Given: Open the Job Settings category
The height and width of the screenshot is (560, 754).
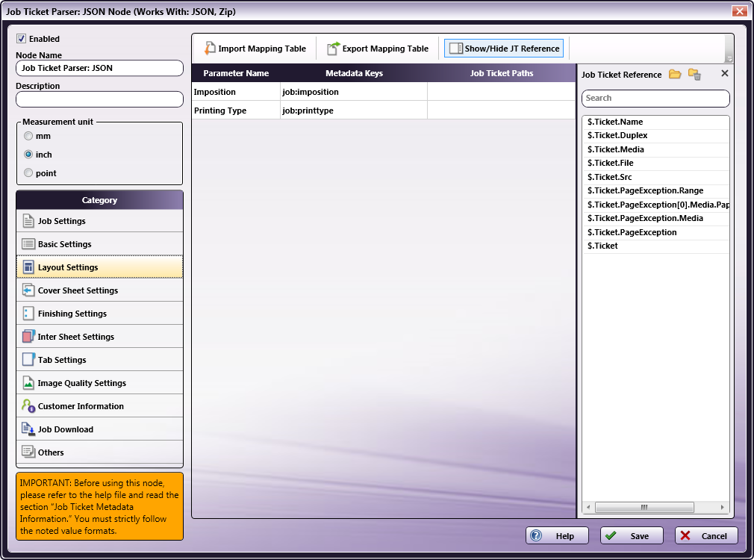Looking at the screenshot, I should pos(99,221).
